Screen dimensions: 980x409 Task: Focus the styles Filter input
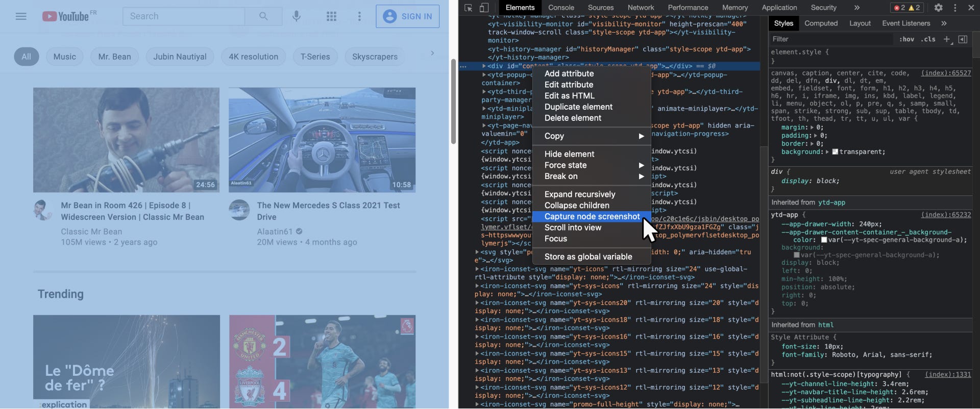832,39
